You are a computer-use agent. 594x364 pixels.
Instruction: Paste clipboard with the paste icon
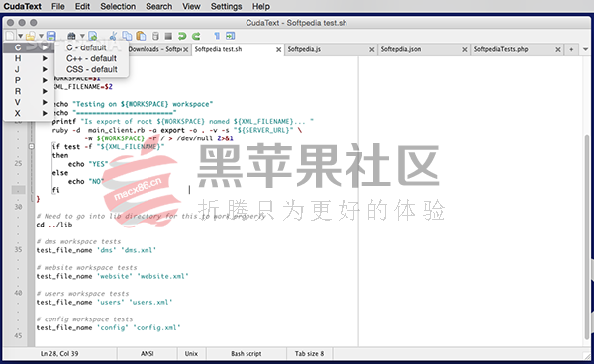coord(141,36)
